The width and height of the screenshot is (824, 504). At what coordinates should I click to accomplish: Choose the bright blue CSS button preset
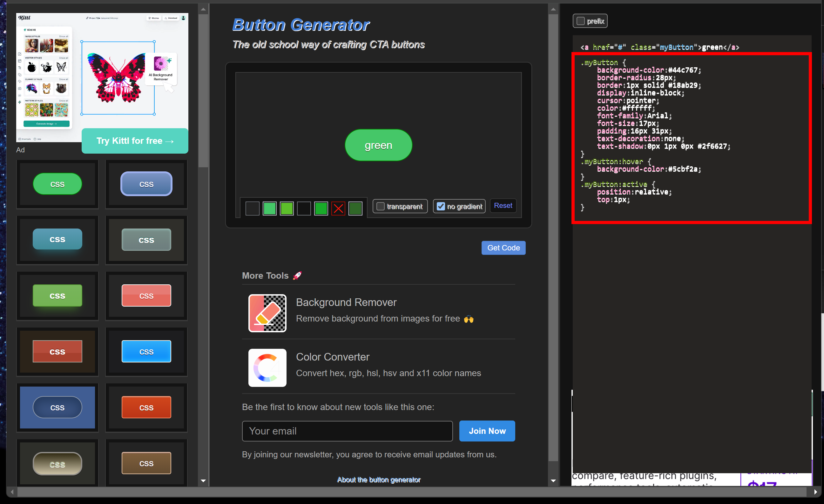click(146, 351)
